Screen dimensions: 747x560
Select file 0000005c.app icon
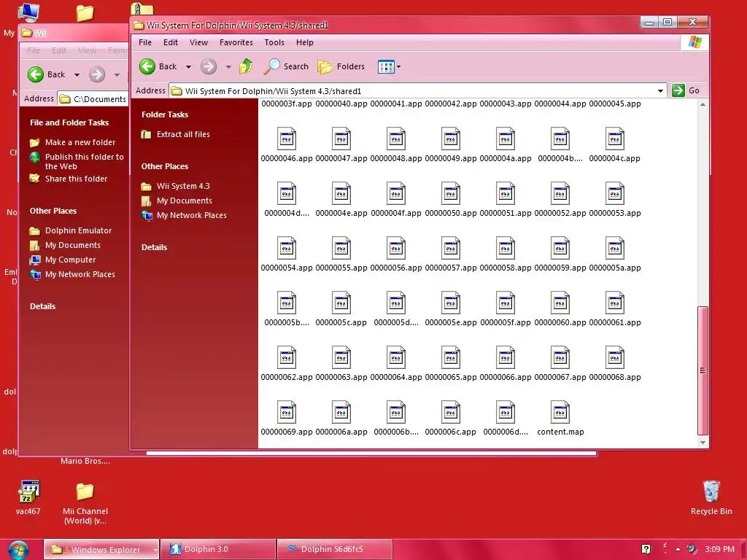pyautogui.click(x=341, y=303)
